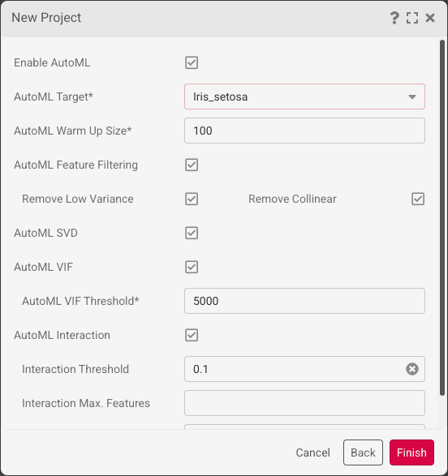Clear the Interaction Threshold value
448x476 pixels.
coord(412,369)
